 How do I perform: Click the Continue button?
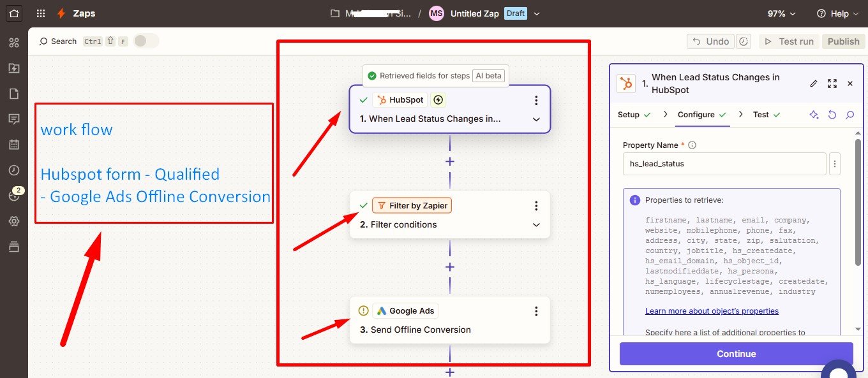click(737, 354)
